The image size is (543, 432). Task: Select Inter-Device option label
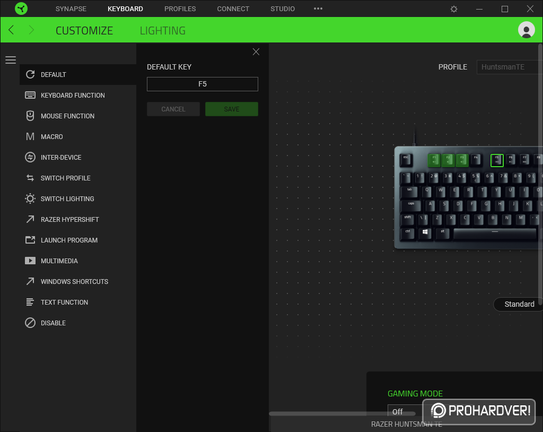pyautogui.click(x=61, y=158)
